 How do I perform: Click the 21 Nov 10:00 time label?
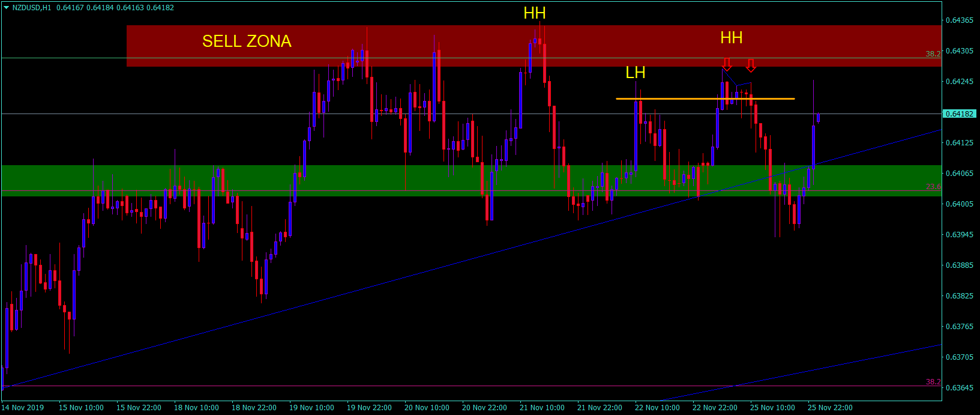coord(542,408)
